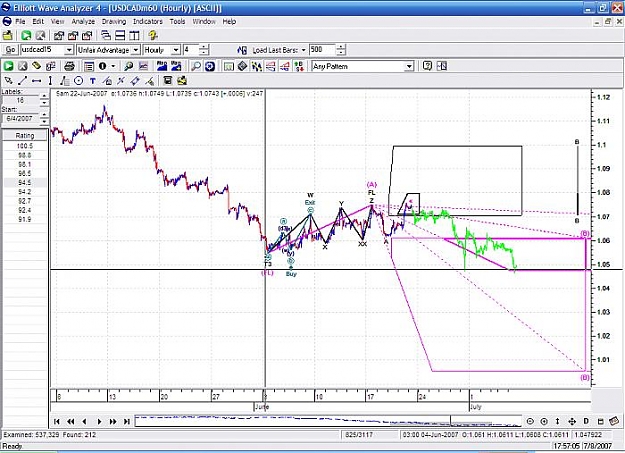Select the rating row 94.5
625x453 pixels.
[25, 183]
